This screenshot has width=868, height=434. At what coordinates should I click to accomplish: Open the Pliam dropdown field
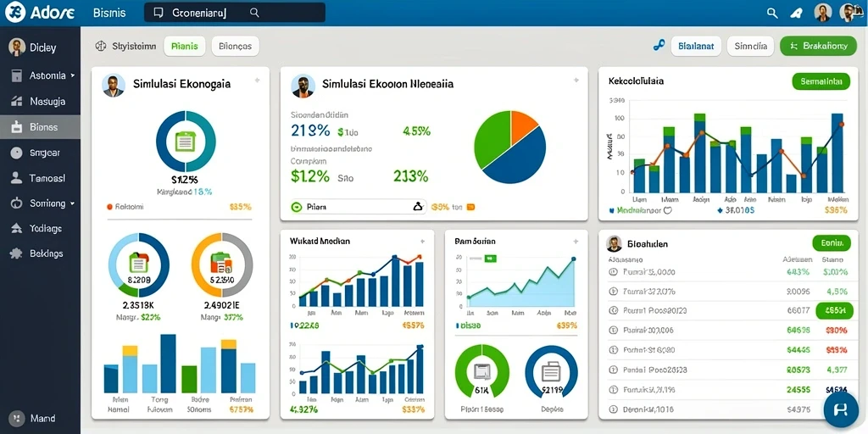click(359, 207)
